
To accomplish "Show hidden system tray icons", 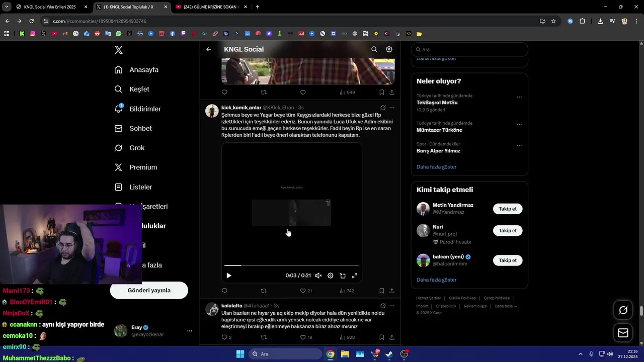I will coord(580,354).
